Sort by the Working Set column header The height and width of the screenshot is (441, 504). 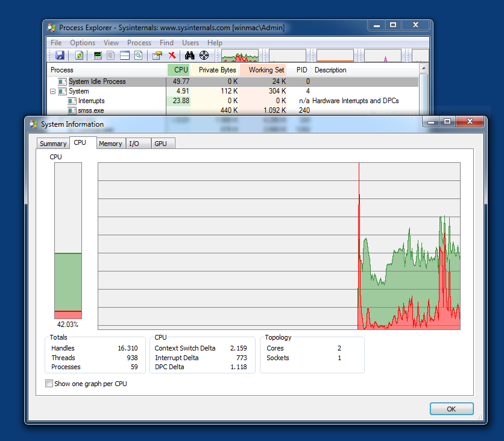263,70
